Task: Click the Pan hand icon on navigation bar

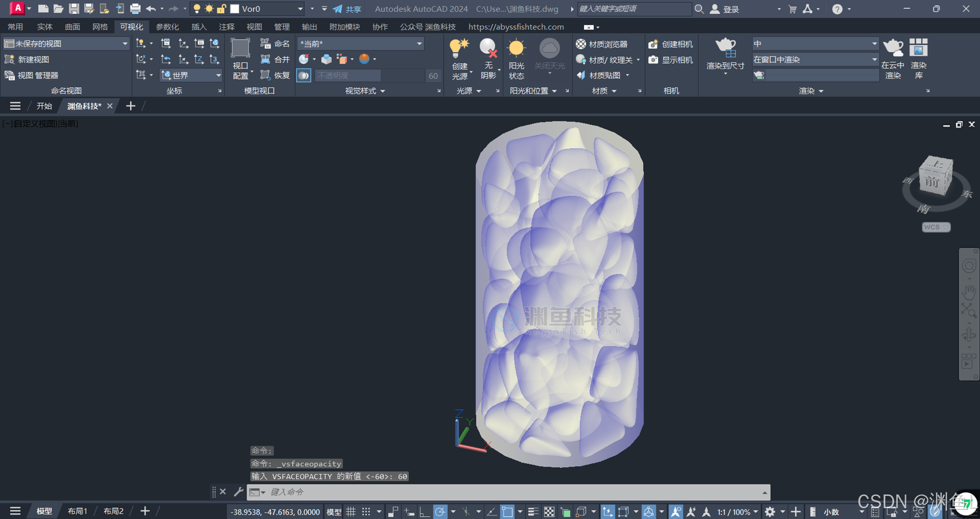Action: 968,292
